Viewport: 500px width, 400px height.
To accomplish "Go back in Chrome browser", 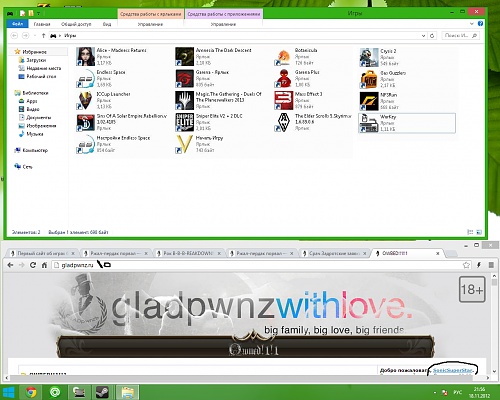I will click(x=10, y=265).
